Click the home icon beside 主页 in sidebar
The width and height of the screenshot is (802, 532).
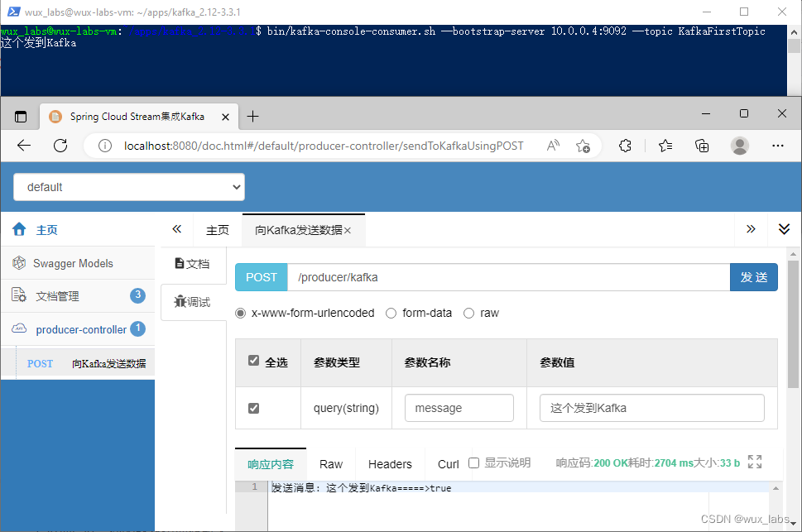click(x=19, y=229)
